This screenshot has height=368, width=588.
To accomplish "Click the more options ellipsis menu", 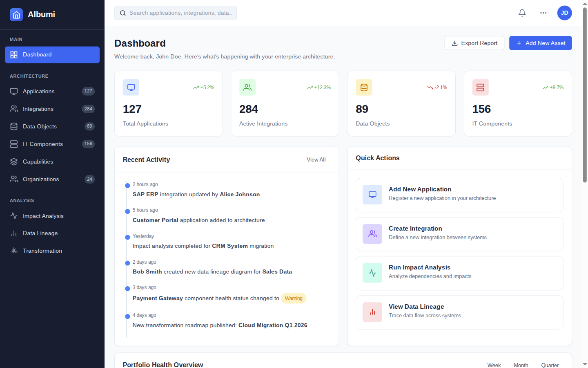I will tap(543, 13).
